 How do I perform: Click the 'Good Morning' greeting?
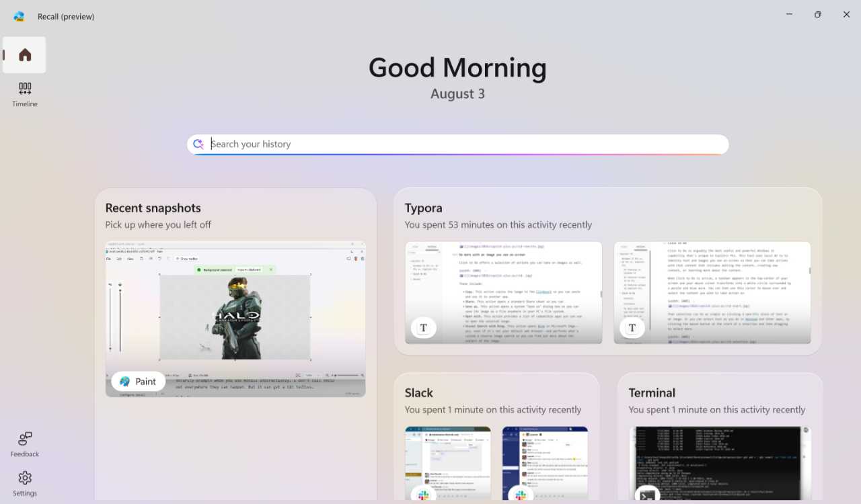click(x=457, y=68)
